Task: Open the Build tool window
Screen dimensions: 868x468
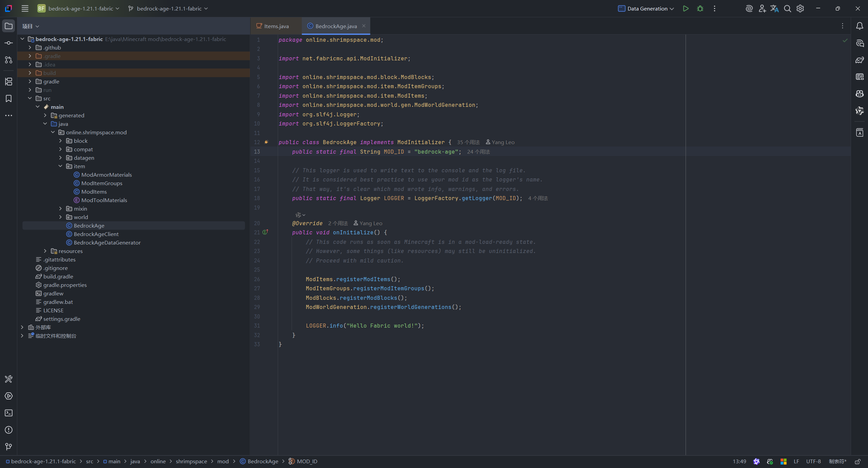Action: click(x=8, y=379)
